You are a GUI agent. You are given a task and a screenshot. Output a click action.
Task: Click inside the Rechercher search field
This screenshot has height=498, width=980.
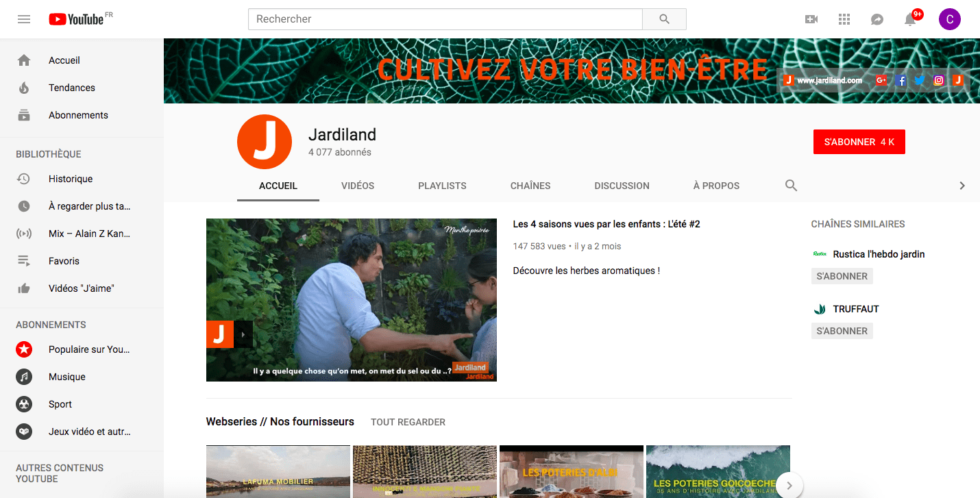click(x=445, y=19)
